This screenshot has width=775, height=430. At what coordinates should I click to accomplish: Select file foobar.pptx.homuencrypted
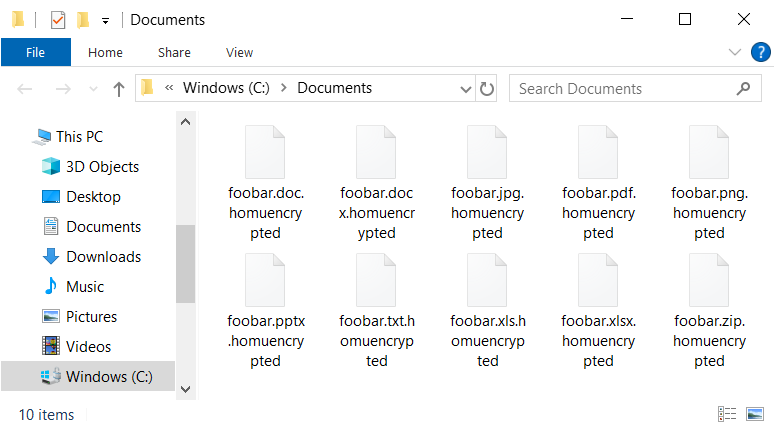tap(265, 311)
